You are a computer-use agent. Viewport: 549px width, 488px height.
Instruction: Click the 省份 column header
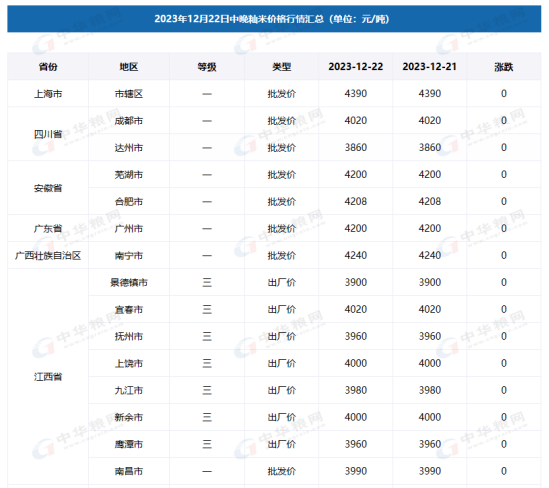48,67
